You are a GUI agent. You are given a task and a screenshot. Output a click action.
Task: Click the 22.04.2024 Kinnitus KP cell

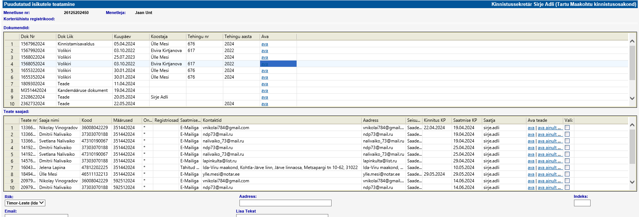(x=437, y=128)
